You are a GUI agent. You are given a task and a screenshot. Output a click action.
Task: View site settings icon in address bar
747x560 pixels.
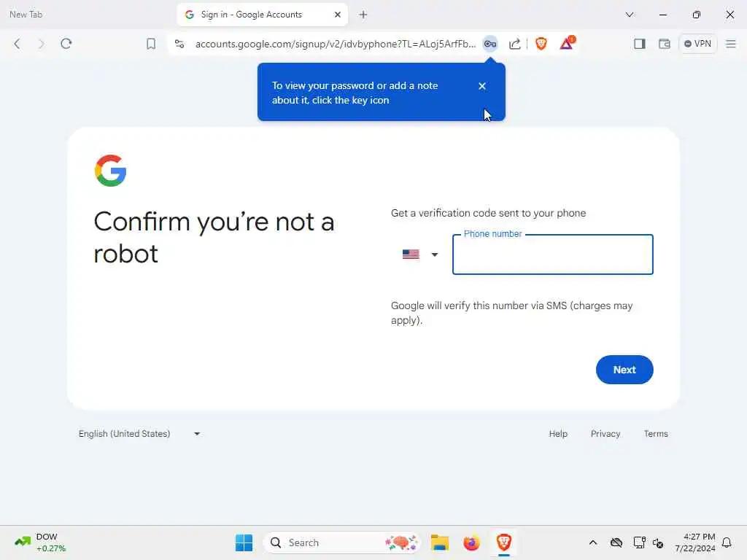tap(179, 44)
